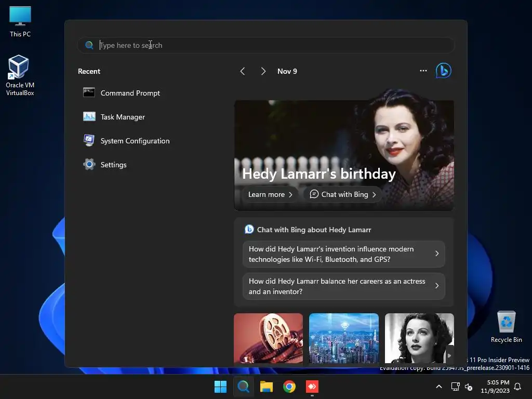Screen dimensions: 532x399
Task: Click the System Configuration icon
Action: (x=89, y=140)
